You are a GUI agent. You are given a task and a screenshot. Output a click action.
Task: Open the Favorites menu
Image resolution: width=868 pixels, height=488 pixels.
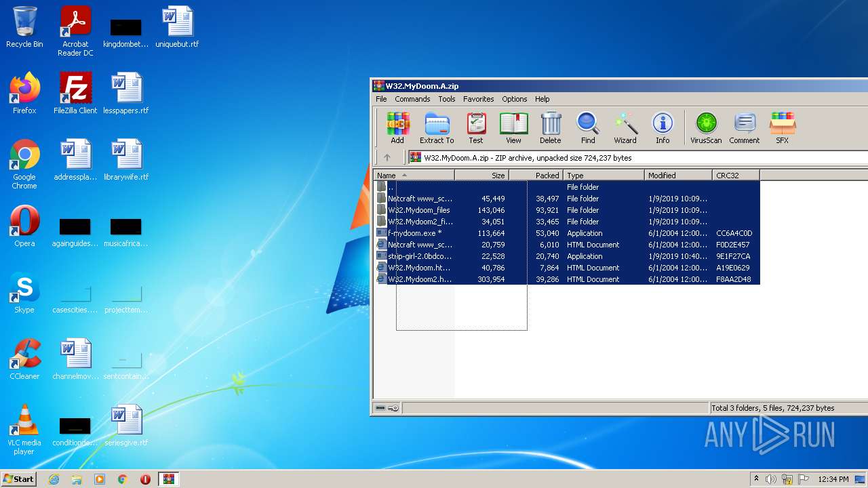479,99
